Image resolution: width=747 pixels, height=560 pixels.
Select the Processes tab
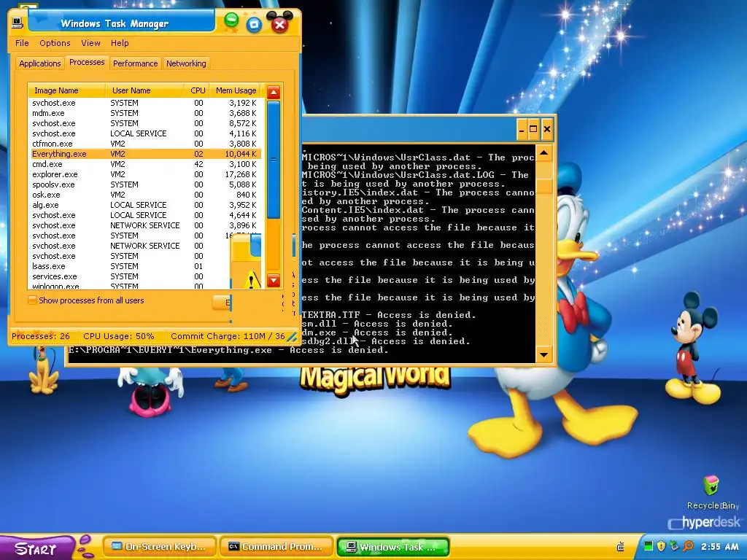coord(87,63)
